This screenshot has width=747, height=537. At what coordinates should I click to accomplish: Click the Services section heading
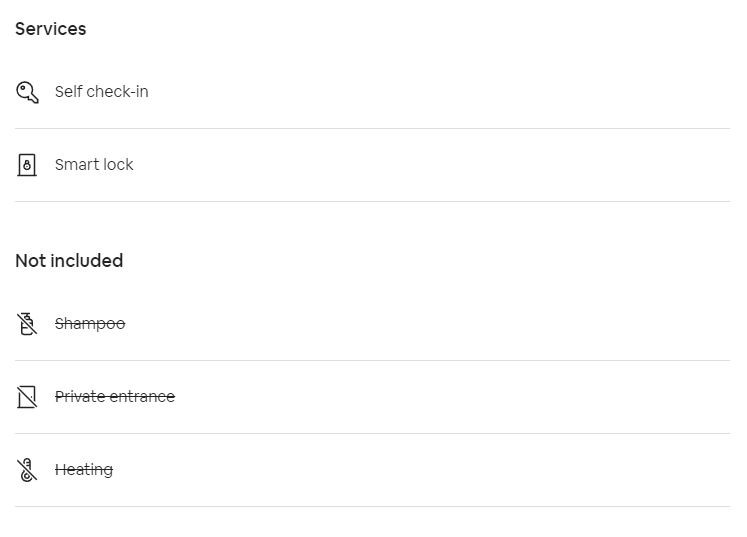pos(51,29)
